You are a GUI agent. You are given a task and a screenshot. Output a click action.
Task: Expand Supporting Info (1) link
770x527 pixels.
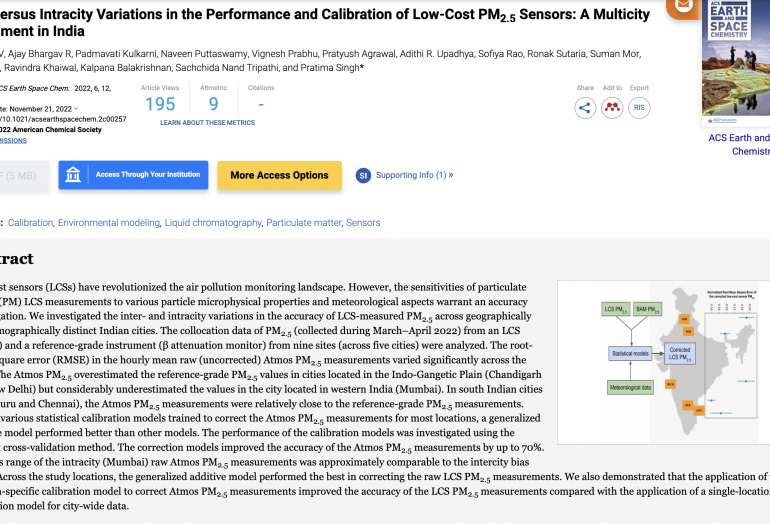coord(414,175)
